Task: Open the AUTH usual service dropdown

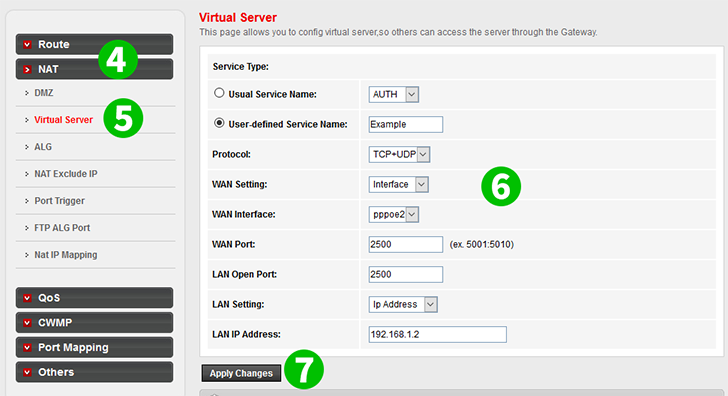Action: (394, 94)
